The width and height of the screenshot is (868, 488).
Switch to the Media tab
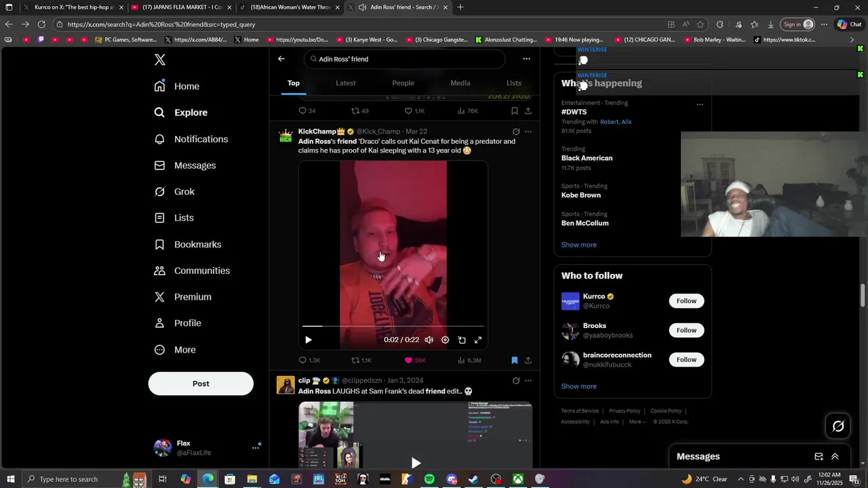pyautogui.click(x=460, y=83)
